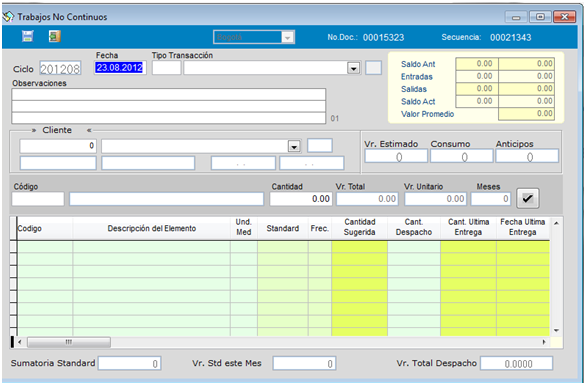Click the second Cliente row middle field

[x=148, y=163]
